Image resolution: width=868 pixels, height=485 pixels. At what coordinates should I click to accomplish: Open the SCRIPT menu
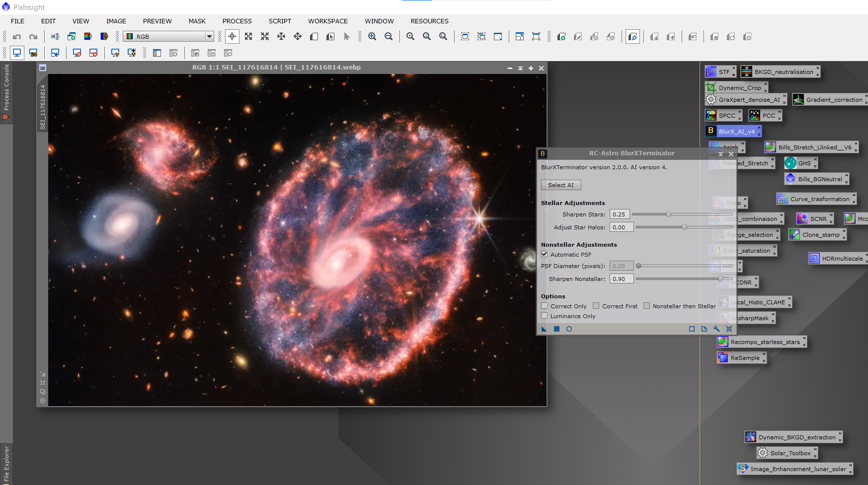click(x=280, y=21)
